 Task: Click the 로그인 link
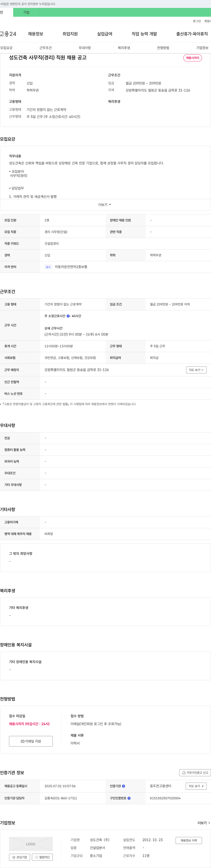(197, 21)
